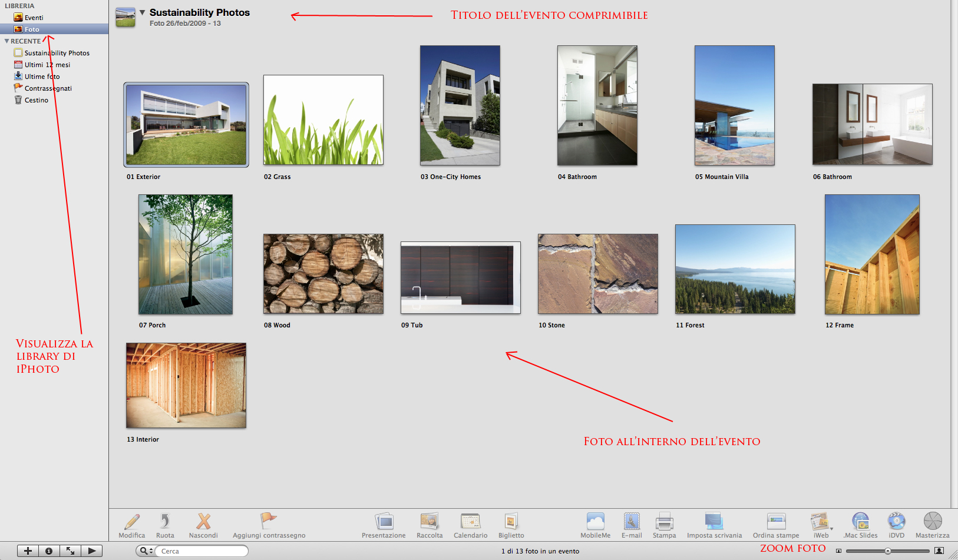Click the large thumbnail size icon
Viewport: 958px width, 560px height.
(939, 551)
